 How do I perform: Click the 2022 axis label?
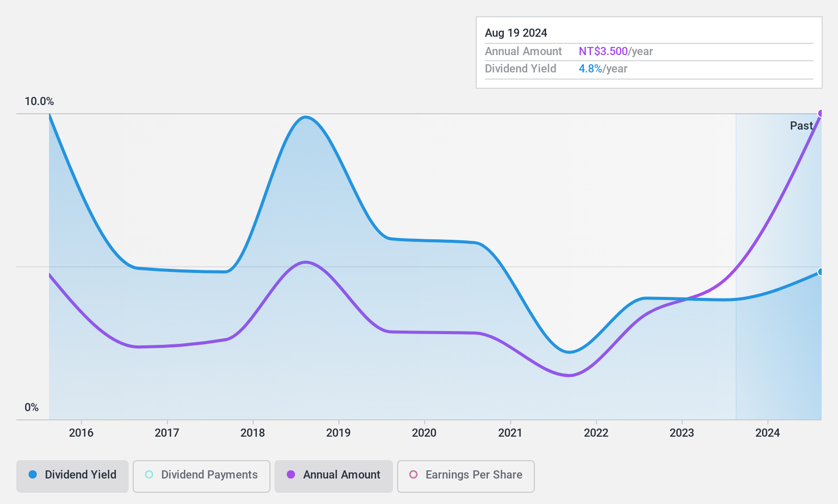[596, 433]
